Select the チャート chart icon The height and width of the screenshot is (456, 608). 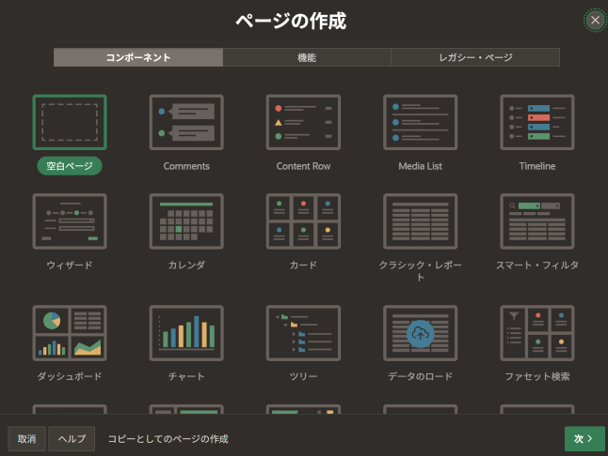(187, 333)
